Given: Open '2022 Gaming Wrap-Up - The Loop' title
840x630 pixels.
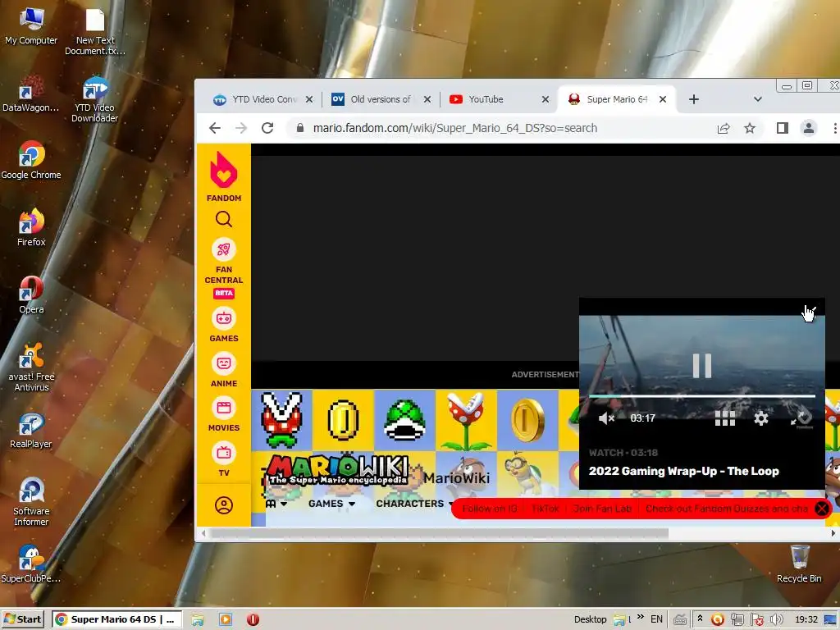Looking at the screenshot, I should click(683, 471).
